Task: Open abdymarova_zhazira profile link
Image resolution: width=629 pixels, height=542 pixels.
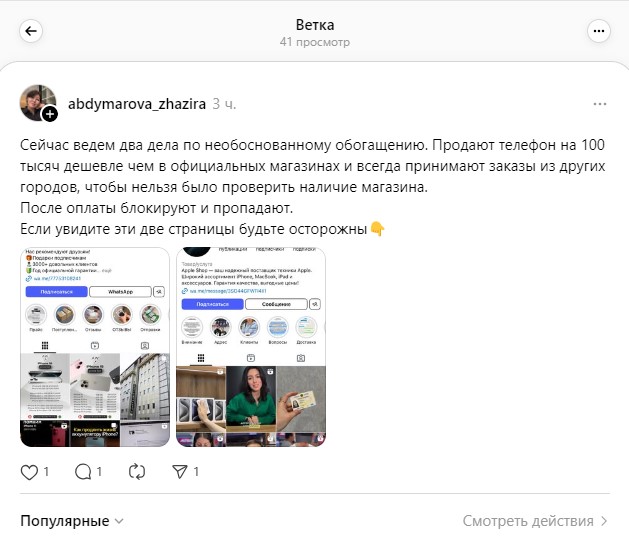Action: tap(137, 104)
